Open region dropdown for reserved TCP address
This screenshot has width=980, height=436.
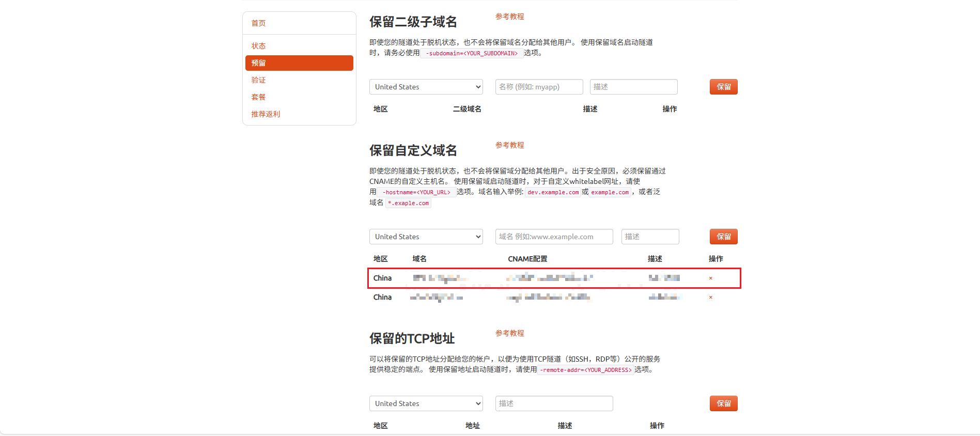(426, 403)
